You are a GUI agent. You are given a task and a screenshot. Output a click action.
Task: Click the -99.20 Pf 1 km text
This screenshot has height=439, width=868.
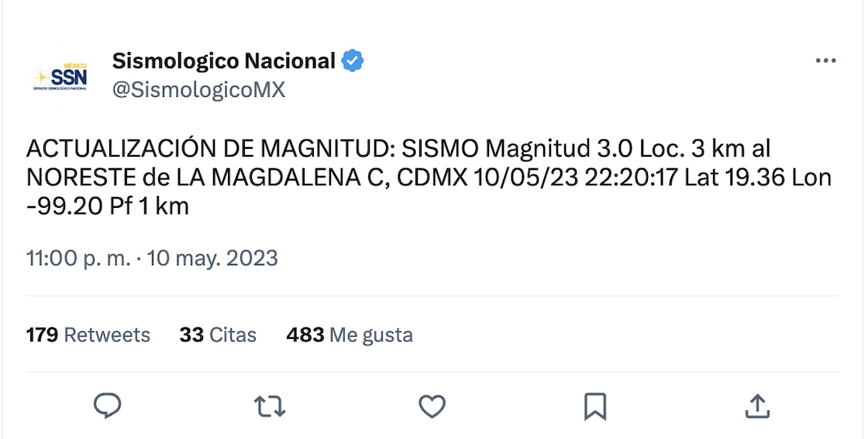[x=108, y=207]
